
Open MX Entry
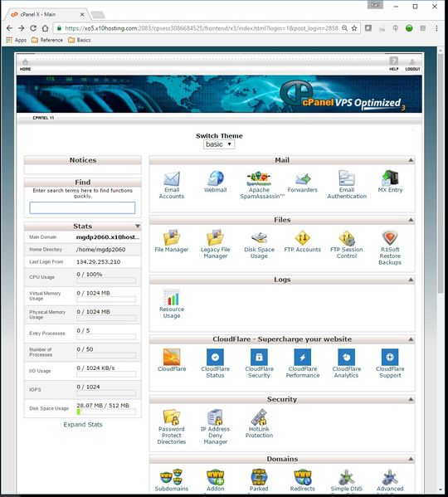point(390,182)
